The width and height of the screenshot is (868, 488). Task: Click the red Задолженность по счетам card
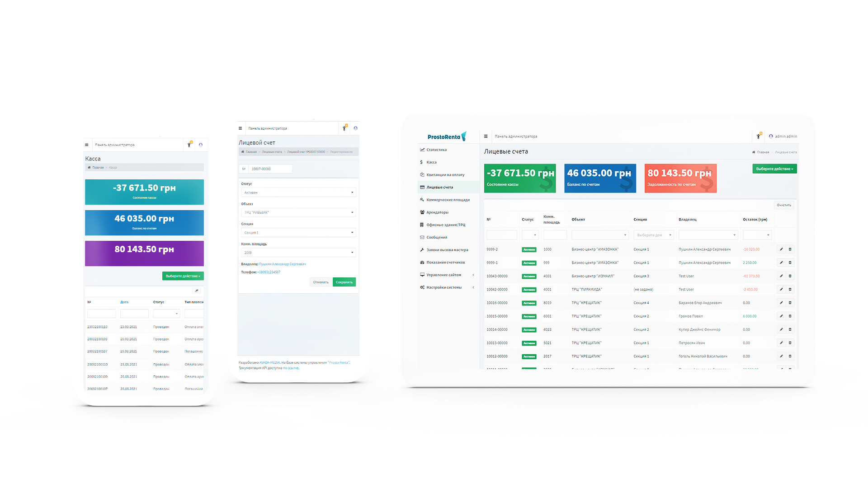click(x=680, y=178)
